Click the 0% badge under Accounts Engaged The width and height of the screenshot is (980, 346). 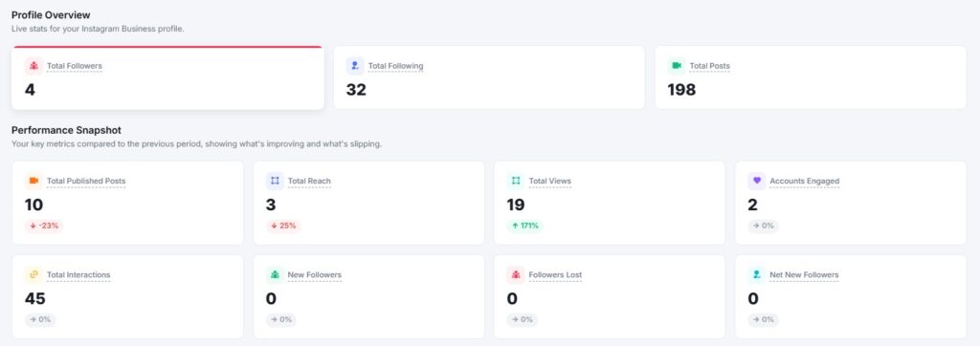763,227
